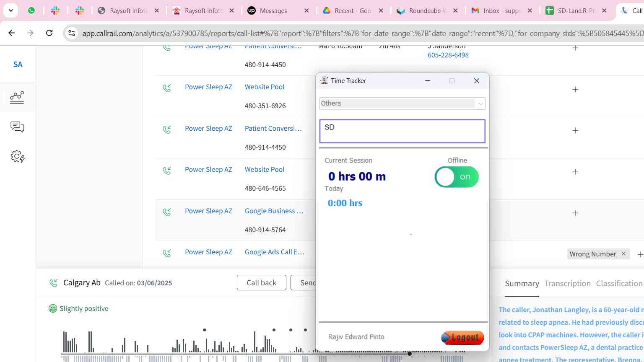Add tag to the 480-646-4565 call row

pyautogui.click(x=575, y=172)
